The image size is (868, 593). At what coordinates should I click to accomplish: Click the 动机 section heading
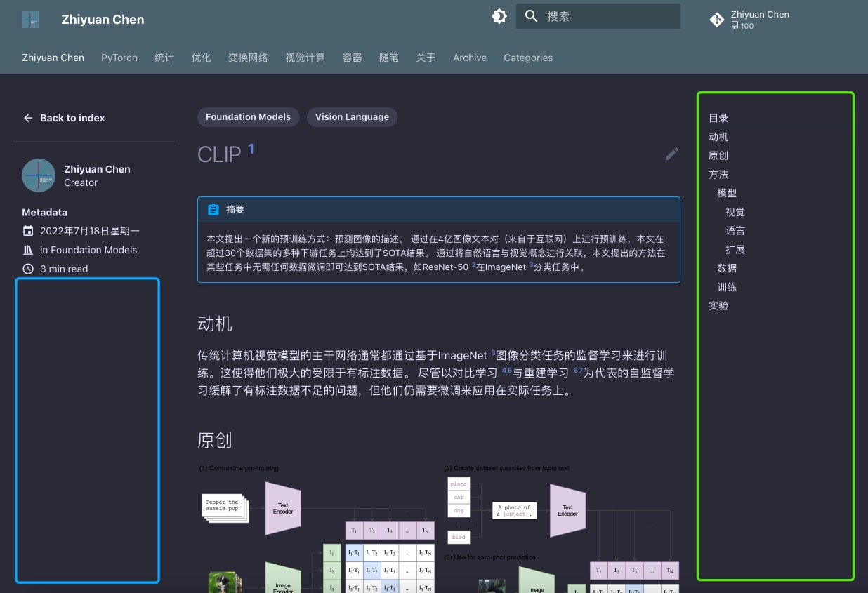[215, 324]
